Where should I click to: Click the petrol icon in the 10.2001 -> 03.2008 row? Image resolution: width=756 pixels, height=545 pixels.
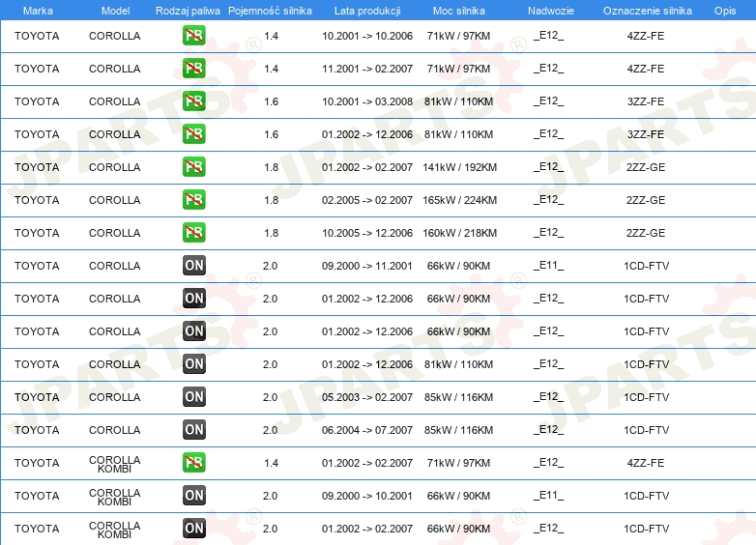tap(194, 101)
